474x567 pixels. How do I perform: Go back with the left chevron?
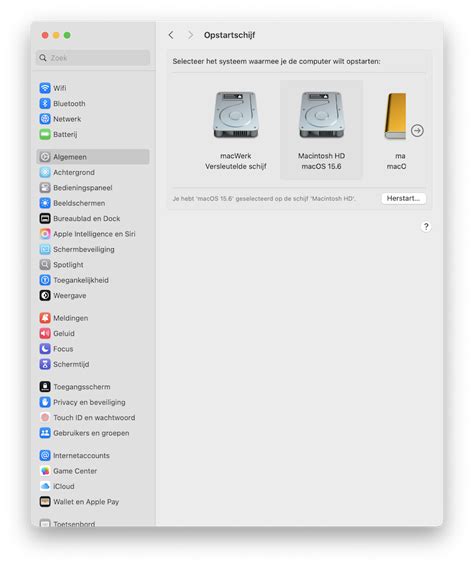(x=171, y=35)
